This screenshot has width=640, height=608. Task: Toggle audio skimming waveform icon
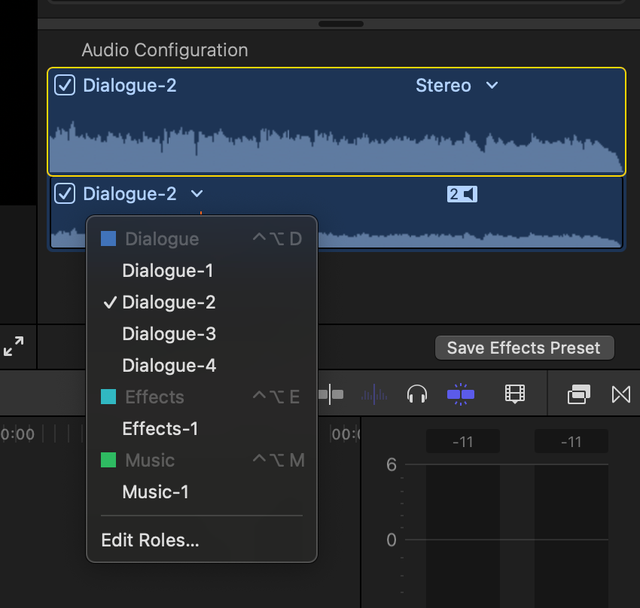374,395
